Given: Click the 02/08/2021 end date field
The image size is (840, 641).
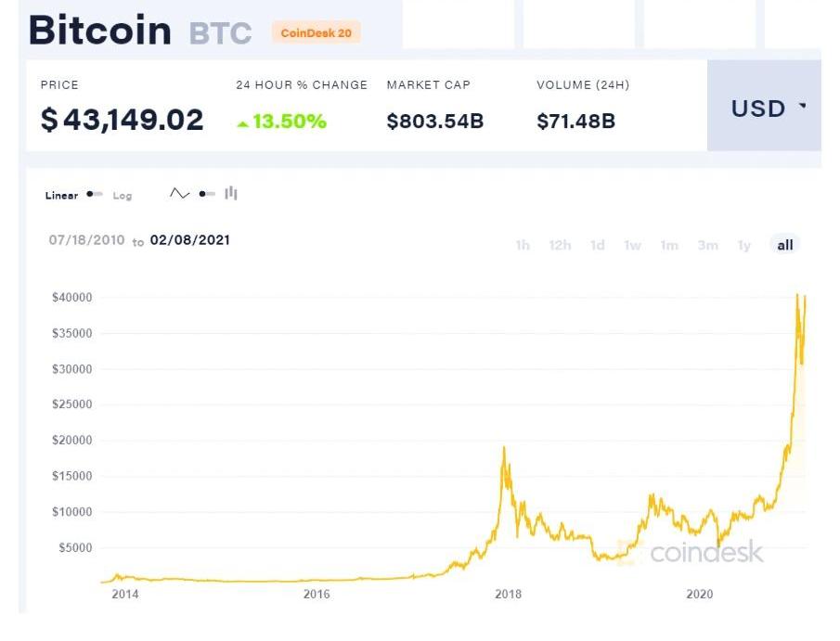Looking at the screenshot, I should coord(190,240).
